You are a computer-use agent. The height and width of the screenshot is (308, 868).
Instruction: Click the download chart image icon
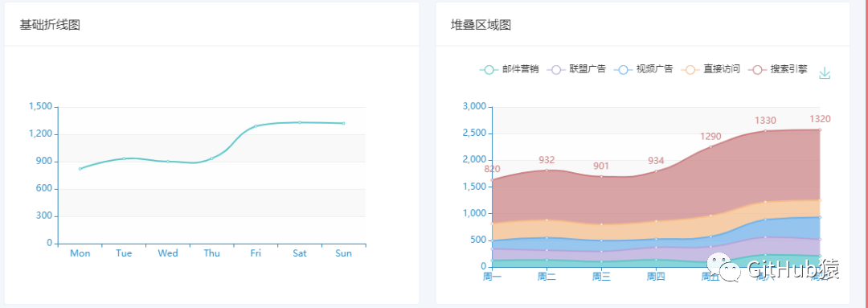tap(825, 73)
